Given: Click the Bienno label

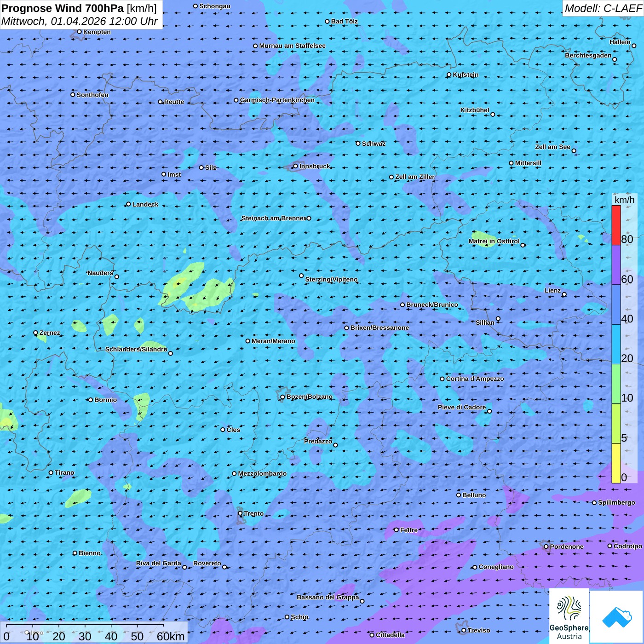Looking at the screenshot, I should (x=89, y=553).
